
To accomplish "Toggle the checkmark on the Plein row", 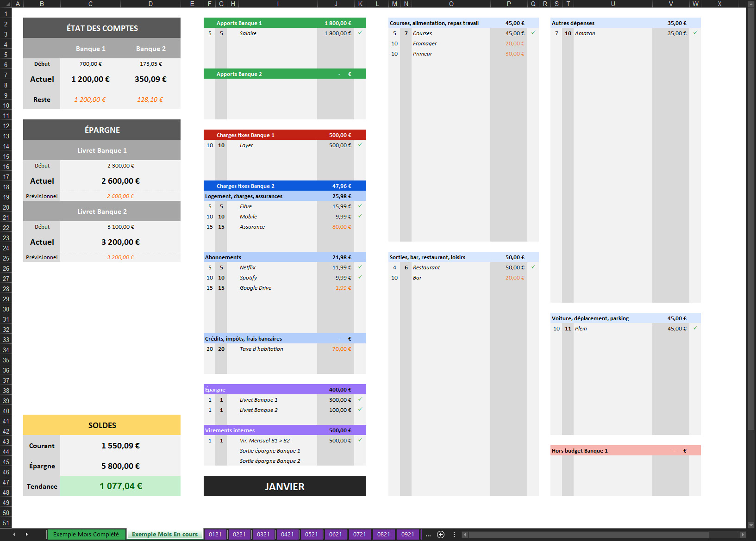I will coord(695,328).
